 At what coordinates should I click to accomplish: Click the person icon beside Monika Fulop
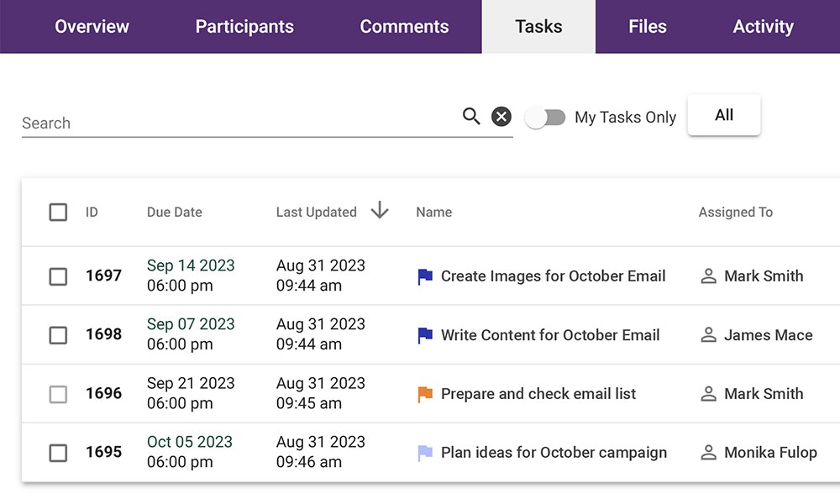pos(708,453)
